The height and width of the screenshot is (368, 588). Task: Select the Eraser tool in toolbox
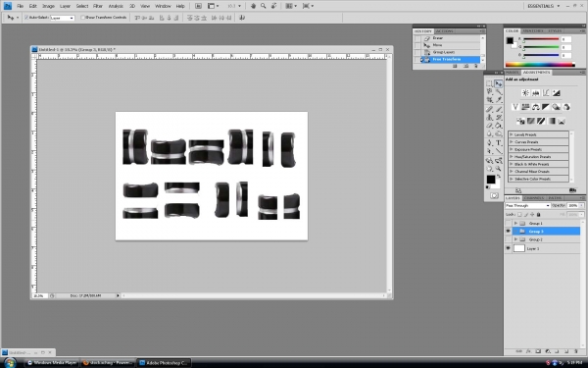click(x=489, y=126)
